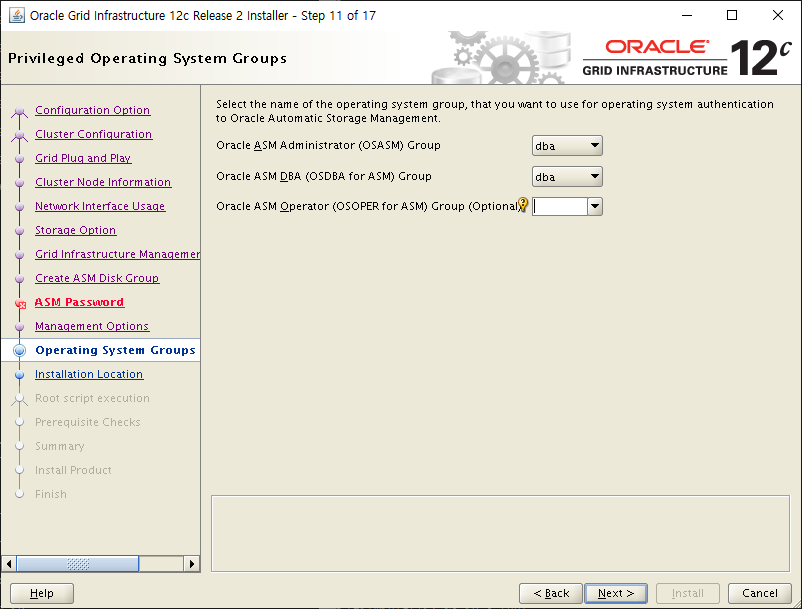Minimize the installer window
Viewport: 802px width, 609px height.
[x=687, y=15]
